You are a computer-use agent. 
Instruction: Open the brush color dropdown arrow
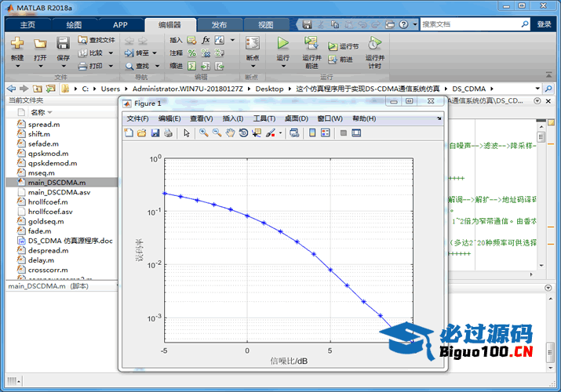point(280,133)
